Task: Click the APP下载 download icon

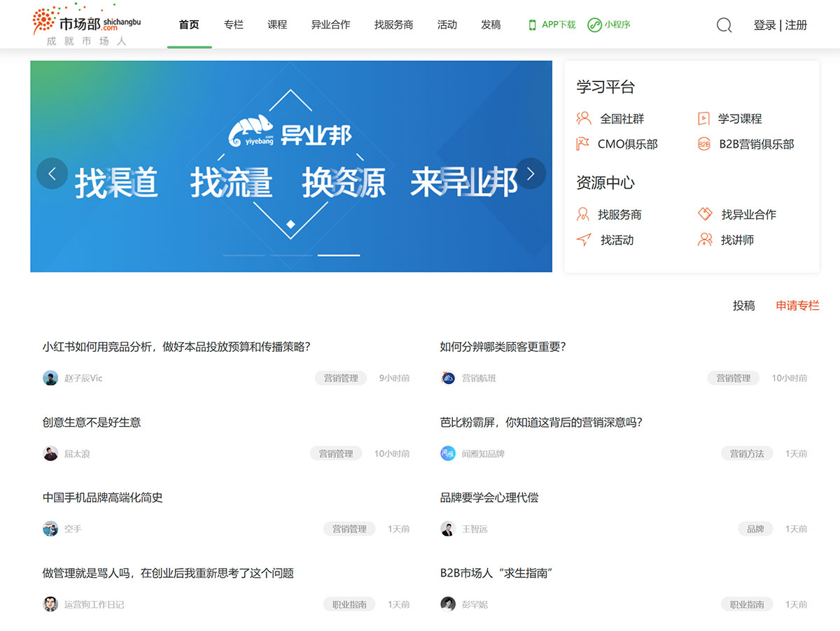Action: [x=532, y=24]
